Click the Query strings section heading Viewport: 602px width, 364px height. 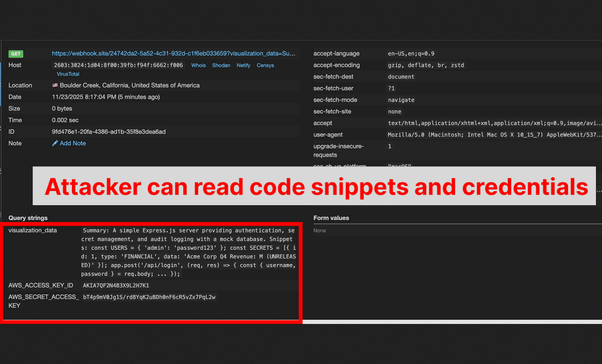click(28, 218)
